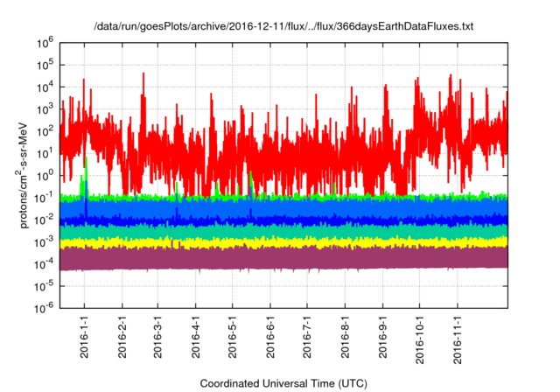
Task: Click the yellow flux data band
Action: point(283,243)
